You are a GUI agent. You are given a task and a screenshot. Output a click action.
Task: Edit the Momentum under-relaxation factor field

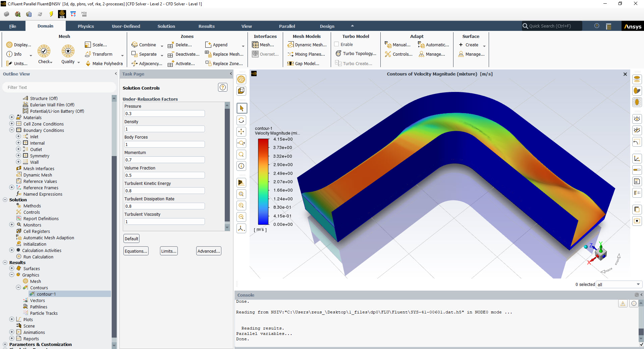tap(164, 160)
